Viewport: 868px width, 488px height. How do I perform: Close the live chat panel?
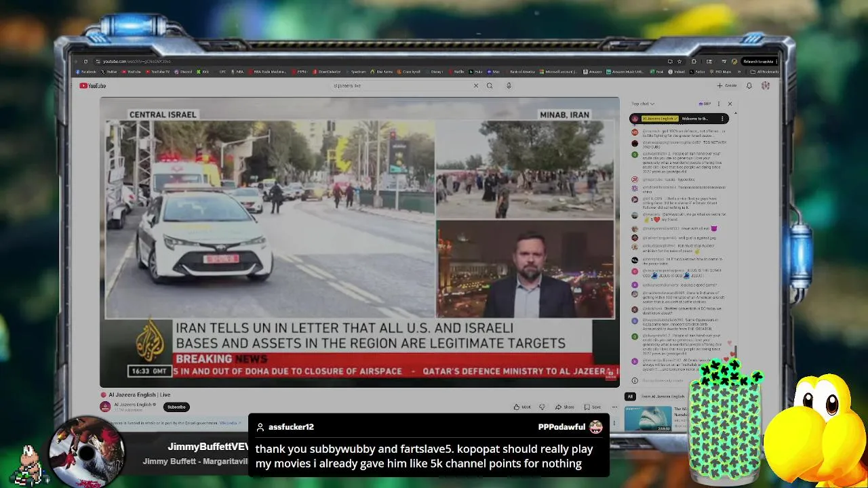(730, 104)
